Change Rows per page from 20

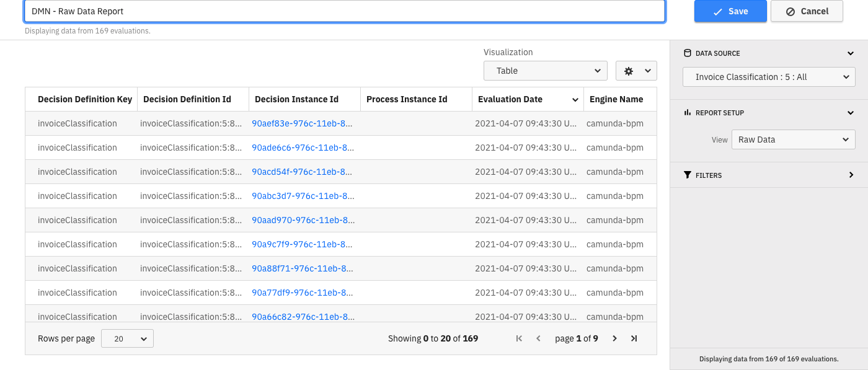click(x=127, y=338)
